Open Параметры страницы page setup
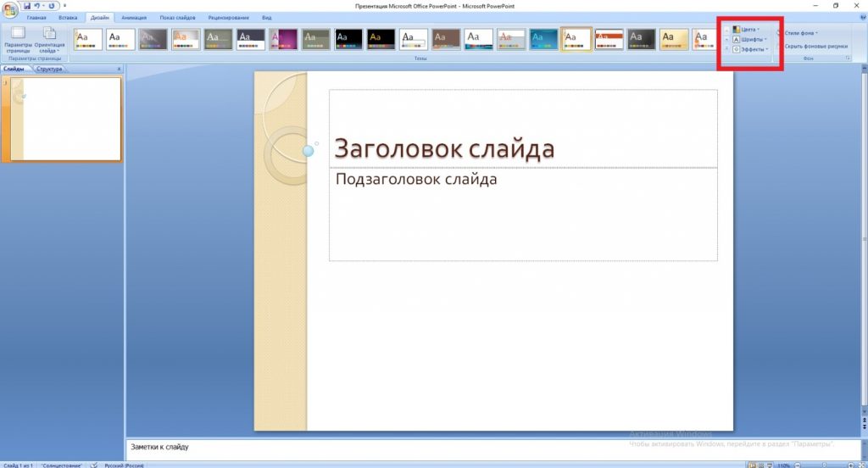The width and height of the screenshot is (868, 468). point(18,39)
